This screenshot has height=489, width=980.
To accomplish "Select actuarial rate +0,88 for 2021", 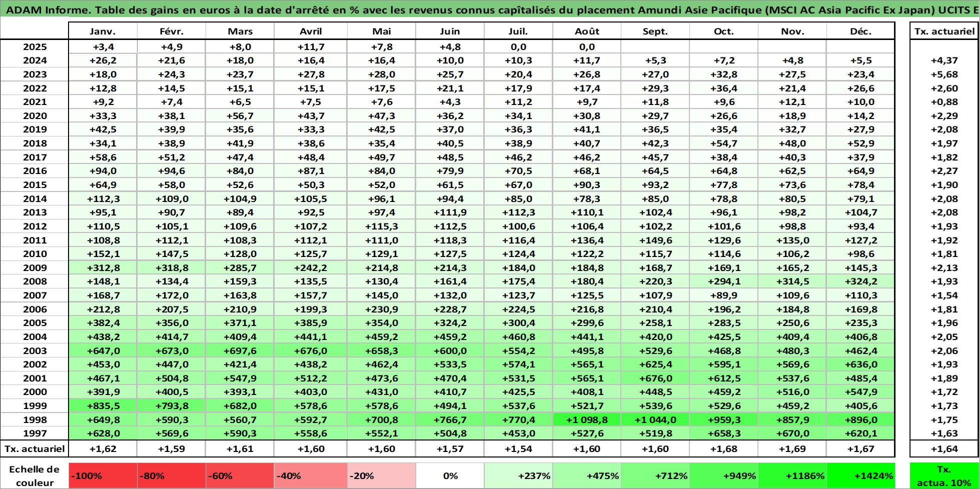I will 944,102.
